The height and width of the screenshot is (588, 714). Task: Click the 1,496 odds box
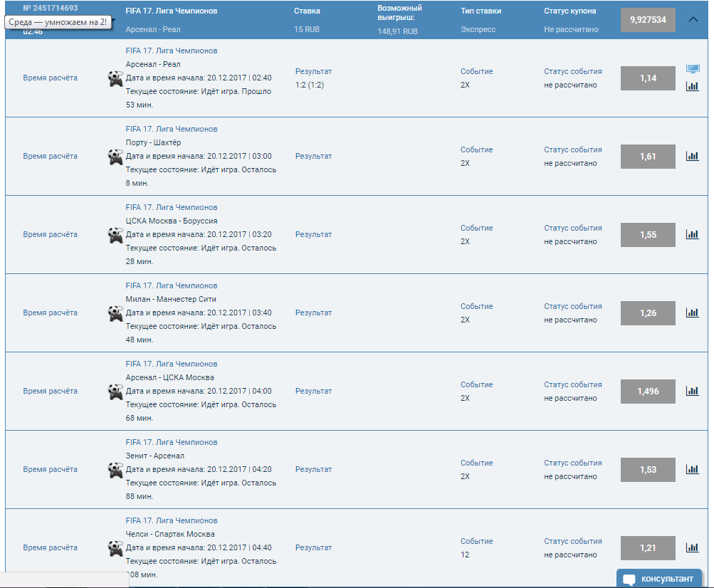coord(648,392)
